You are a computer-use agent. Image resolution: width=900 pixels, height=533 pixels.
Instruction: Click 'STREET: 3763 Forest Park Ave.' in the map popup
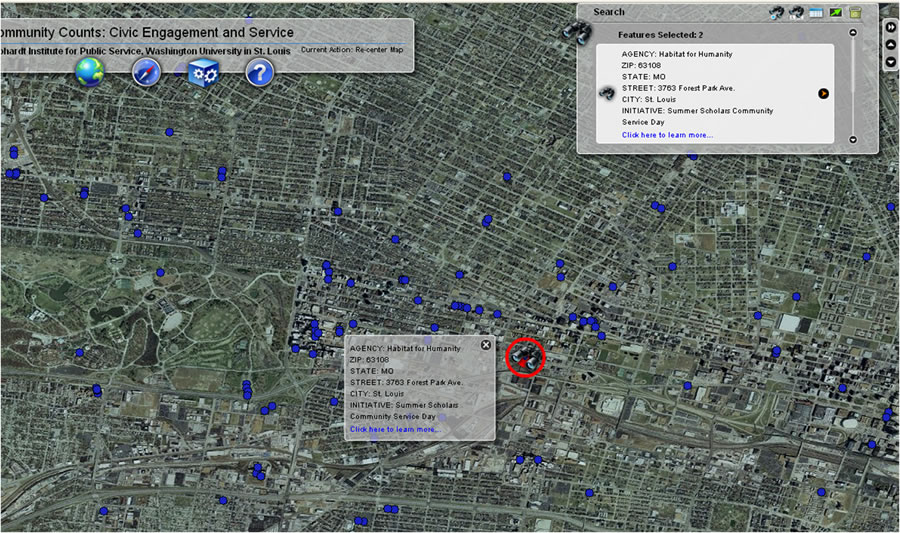pyautogui.click(x=406, y=382)
